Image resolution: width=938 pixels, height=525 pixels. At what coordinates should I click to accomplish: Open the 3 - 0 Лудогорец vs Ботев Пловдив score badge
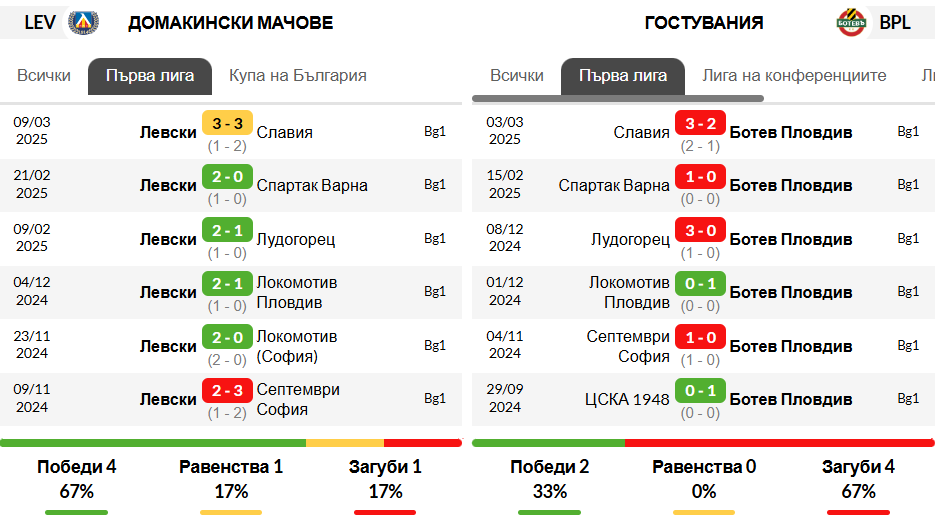(701, 230)
